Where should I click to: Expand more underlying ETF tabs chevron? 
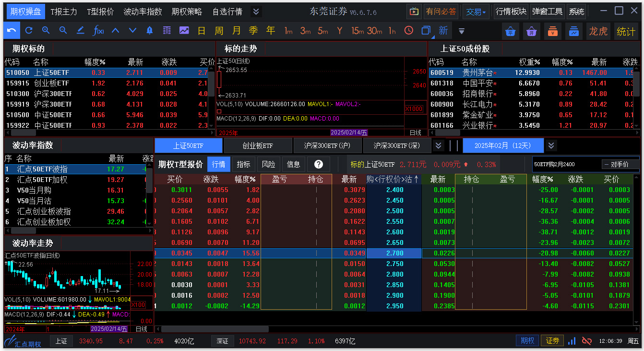(x=439, y=145)
